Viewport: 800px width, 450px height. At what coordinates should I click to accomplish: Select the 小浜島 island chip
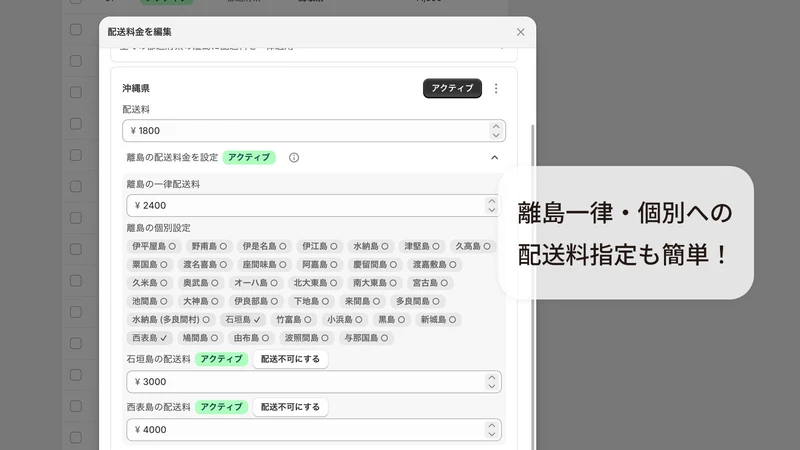click(x=344, y=320)
